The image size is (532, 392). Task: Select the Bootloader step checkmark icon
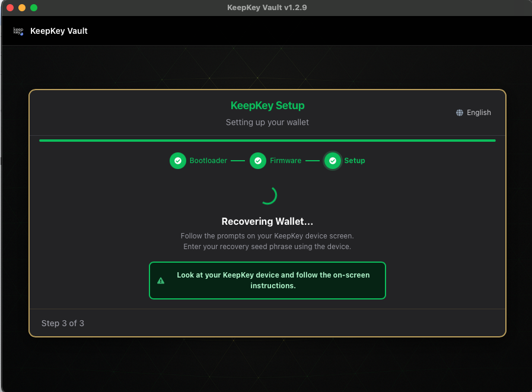pos(178,161)
